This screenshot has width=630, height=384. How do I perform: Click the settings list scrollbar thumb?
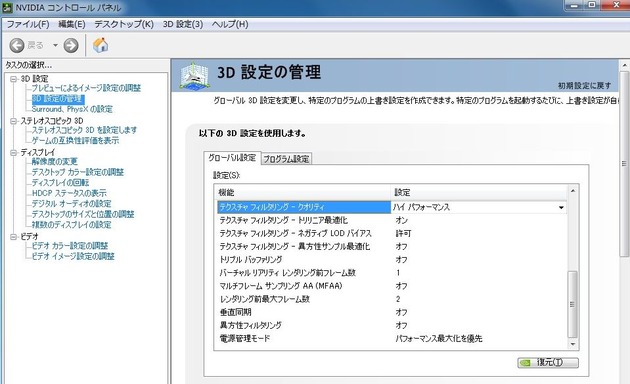[573, 304]
